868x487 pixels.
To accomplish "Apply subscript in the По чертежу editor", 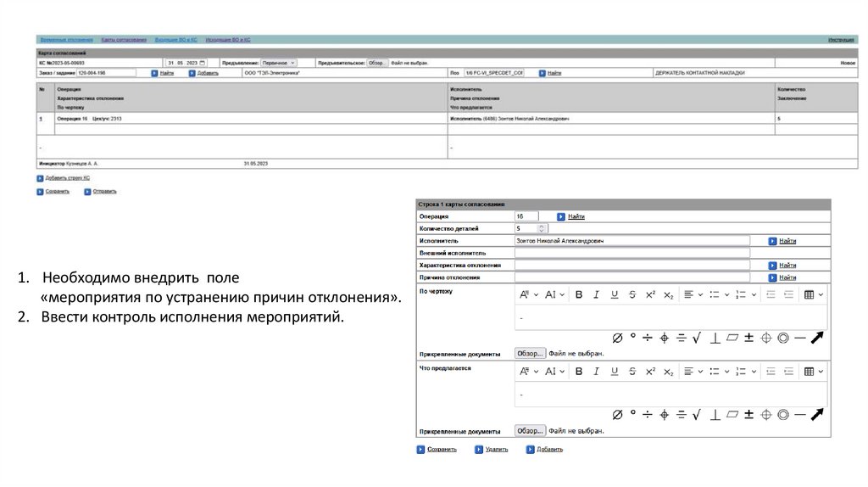I will (668, 294).
